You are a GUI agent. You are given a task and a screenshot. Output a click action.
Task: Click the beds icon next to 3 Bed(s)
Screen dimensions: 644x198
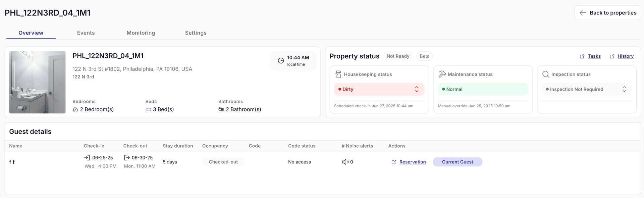(148, 109)
